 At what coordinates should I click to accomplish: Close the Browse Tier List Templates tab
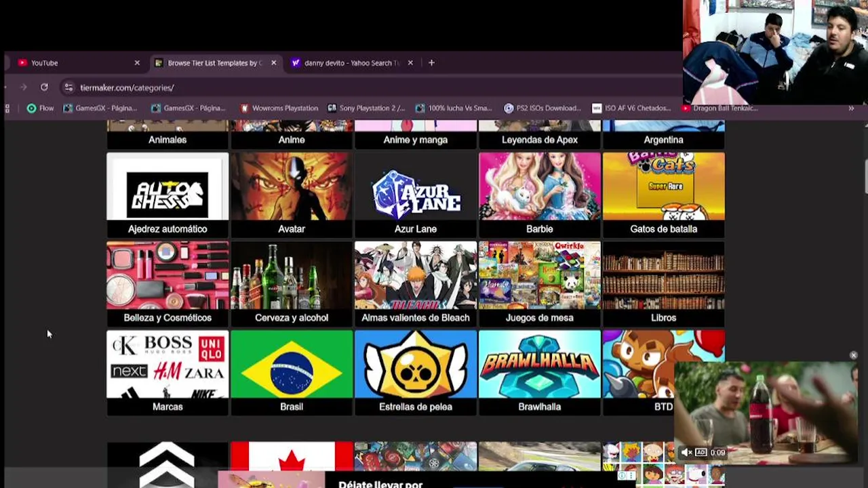tap(273, 63)
